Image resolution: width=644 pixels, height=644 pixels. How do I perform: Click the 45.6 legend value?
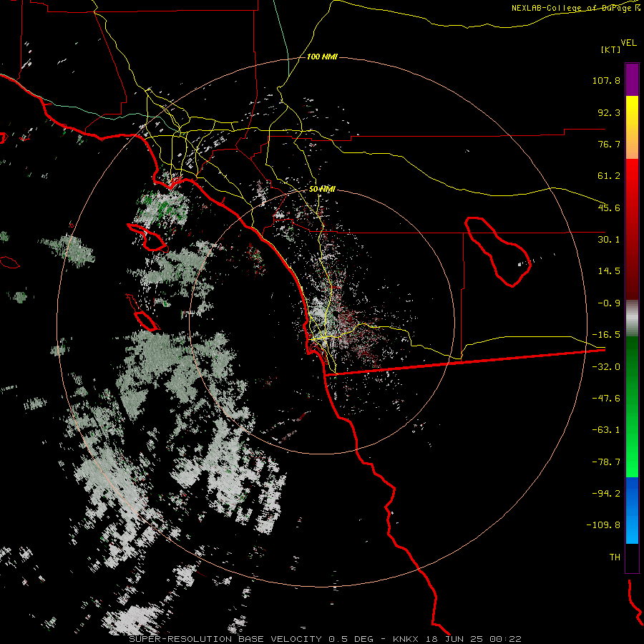[x=609, y=208]
